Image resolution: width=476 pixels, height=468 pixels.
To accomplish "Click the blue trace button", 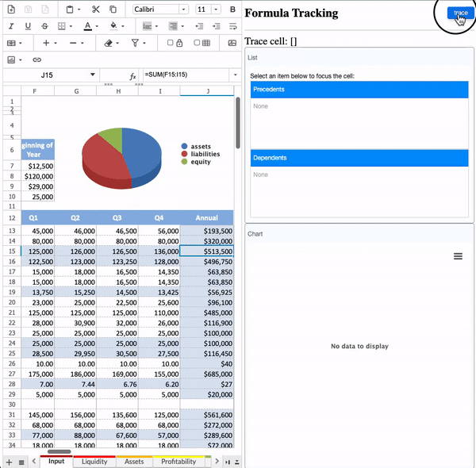I will tap(460, 13).
